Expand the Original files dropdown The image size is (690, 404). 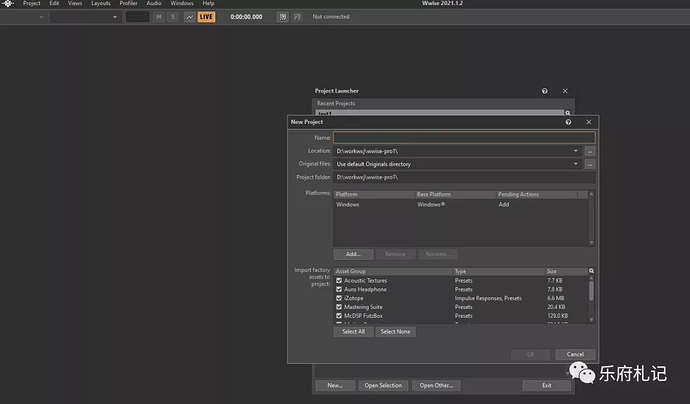pyautogui.click(x=577, y=163)
